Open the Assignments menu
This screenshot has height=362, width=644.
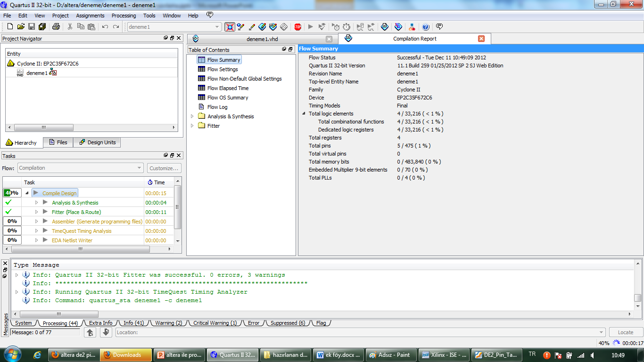click(90, 16)
